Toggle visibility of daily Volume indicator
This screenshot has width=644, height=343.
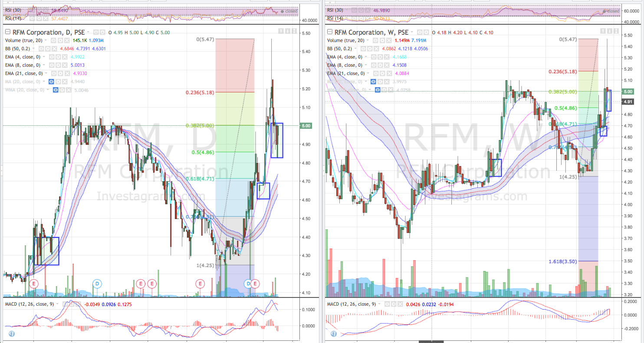[x=53, y=40]
